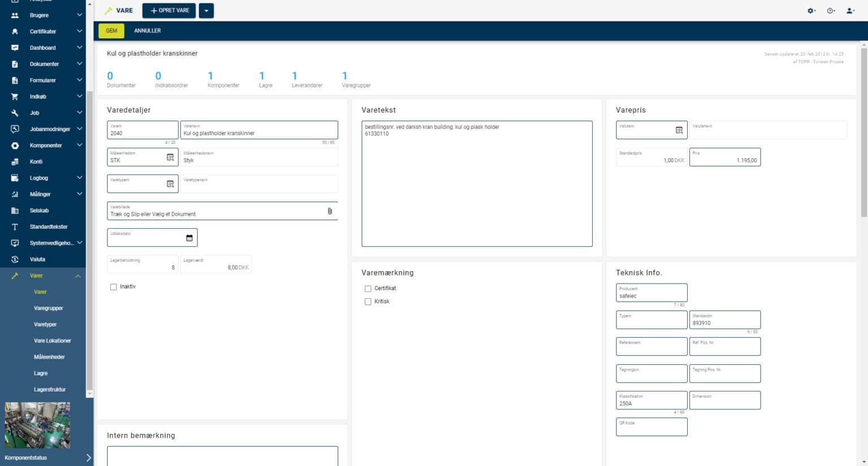Image resolution: width=868 pixels, height=466 pixels.
Task: Click the sidebar scrollbar down arrow
Action: 89,394
